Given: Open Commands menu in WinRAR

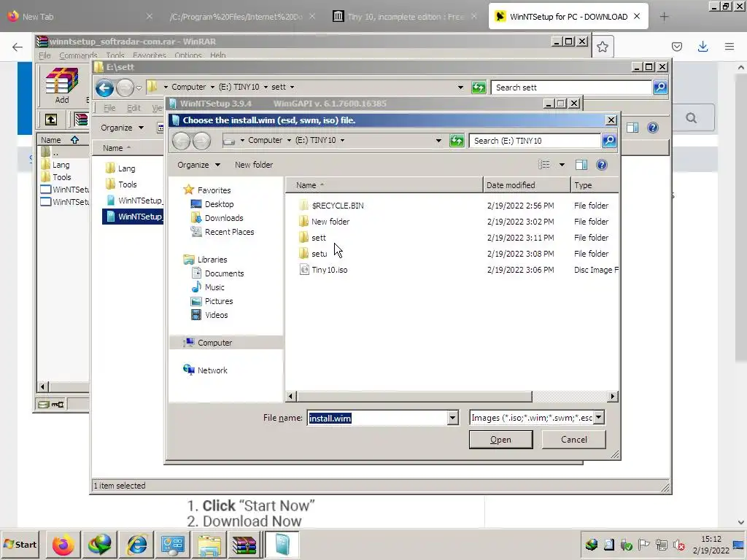Looking at the screenshot, I should pyautogui.click(x=78, y=55).
